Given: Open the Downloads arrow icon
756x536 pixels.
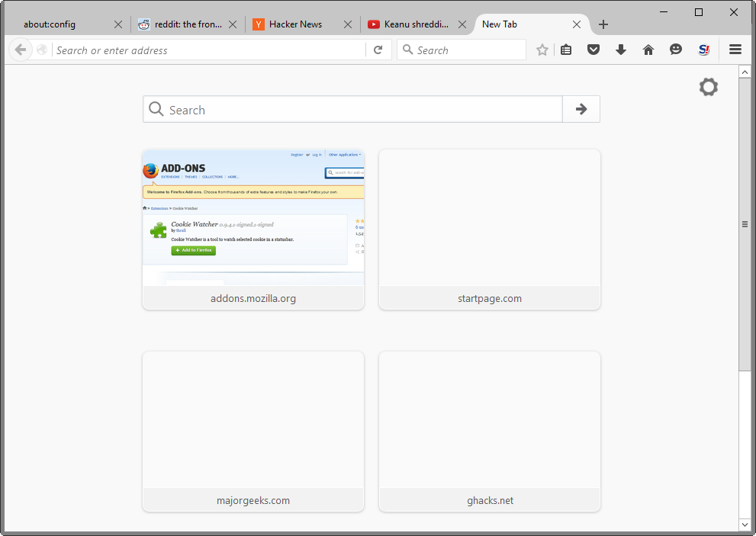Looking at the screenshot, I should pyautogui.click(x=621, y=50).
